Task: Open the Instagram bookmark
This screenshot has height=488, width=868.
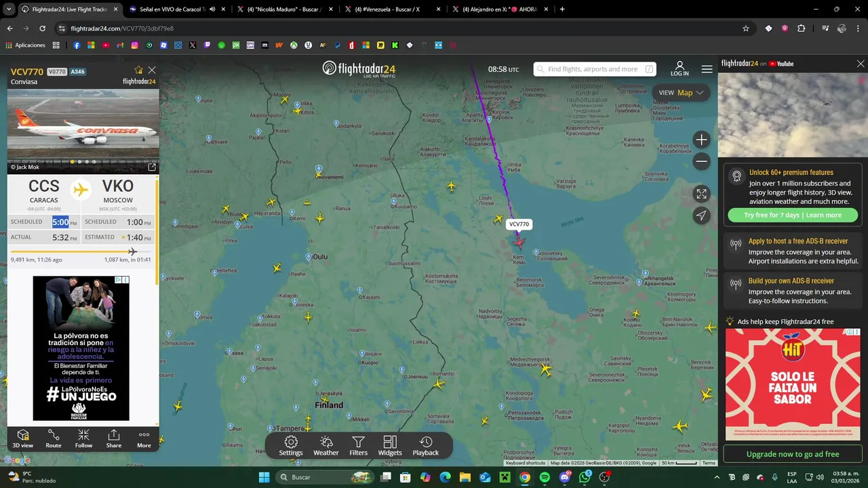Action: (x=135, y=45)
